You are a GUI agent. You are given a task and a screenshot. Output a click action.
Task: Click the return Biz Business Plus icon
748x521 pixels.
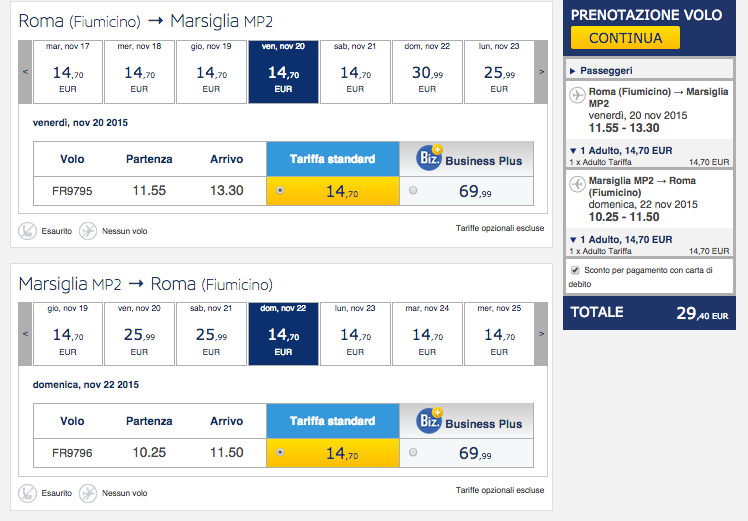[x=429, y=421]
